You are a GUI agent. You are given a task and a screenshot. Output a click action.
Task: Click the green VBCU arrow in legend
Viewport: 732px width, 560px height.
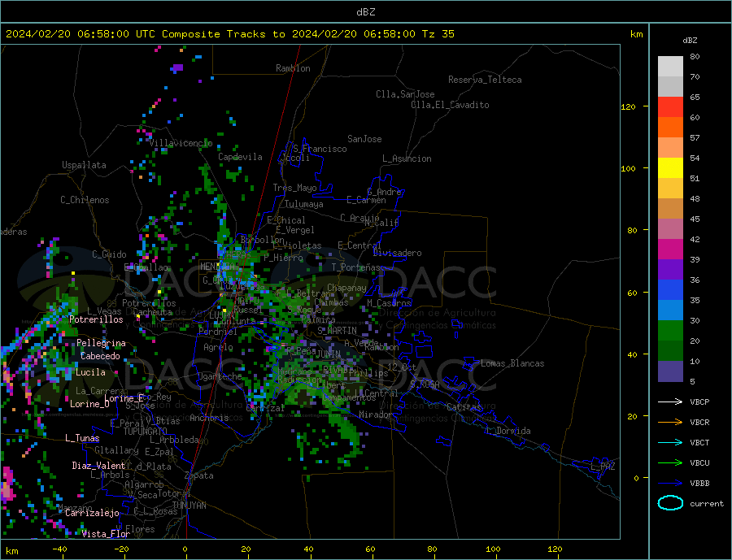tap(670, 463)
